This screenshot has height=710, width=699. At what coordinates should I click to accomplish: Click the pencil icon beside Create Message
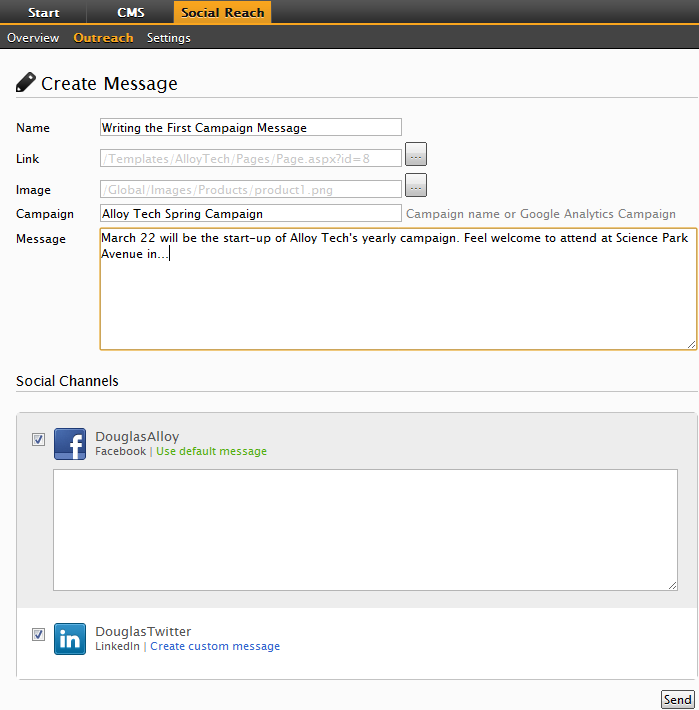click(26, 83)
